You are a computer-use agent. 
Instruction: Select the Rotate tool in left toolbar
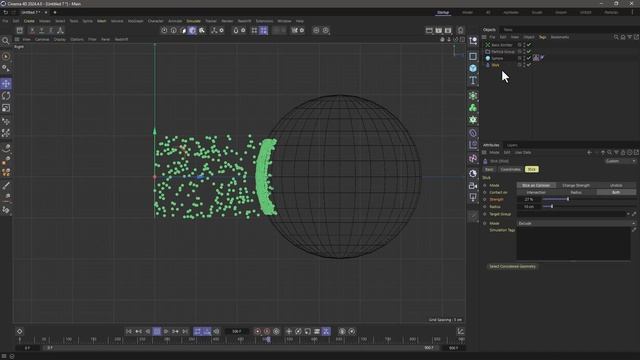point(6,96)
